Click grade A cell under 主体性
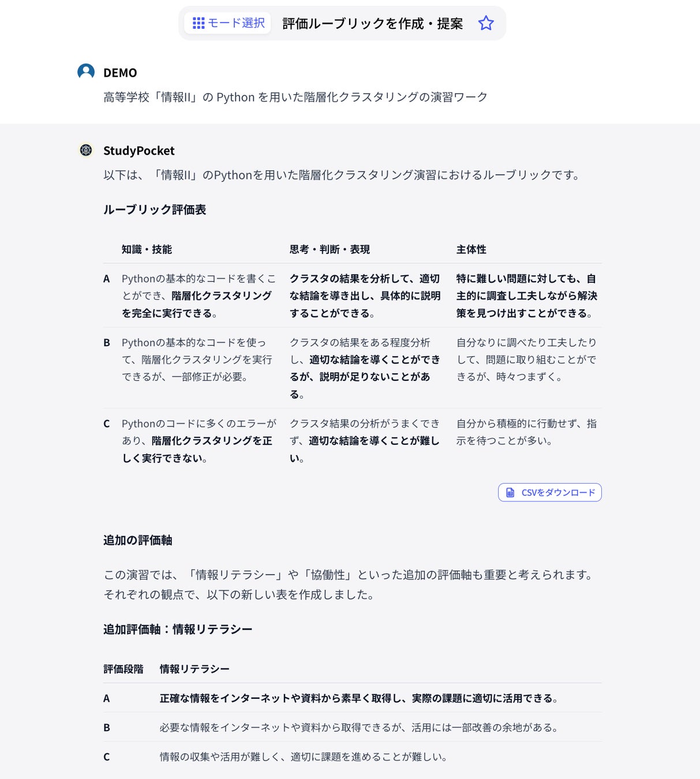 (x=527, y=295)
